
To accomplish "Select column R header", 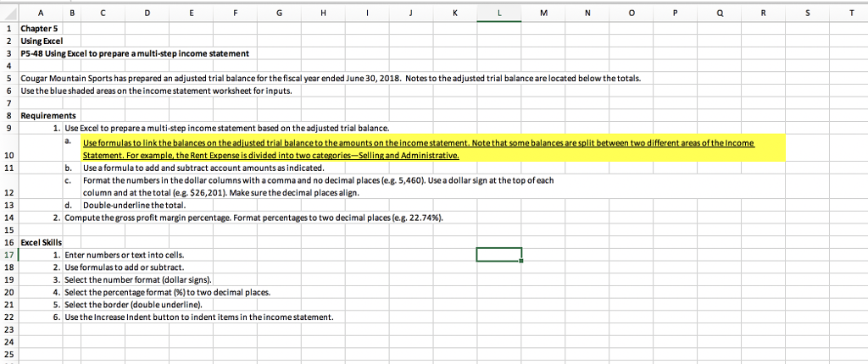I will tap(763, 15).
